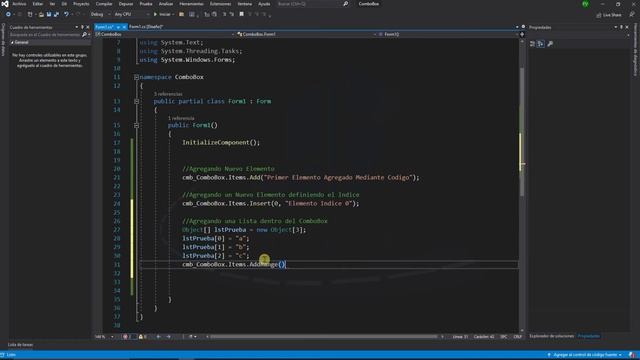Collapse the Form1() constructor block
This screenshot has height=360, width=640.
136,125
